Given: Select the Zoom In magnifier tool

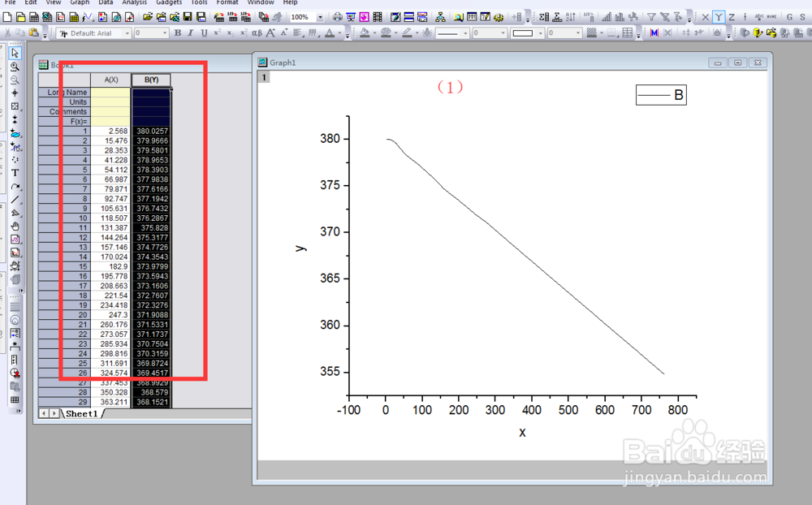Looking at the screenshot, I should click(x=15, y=67).
